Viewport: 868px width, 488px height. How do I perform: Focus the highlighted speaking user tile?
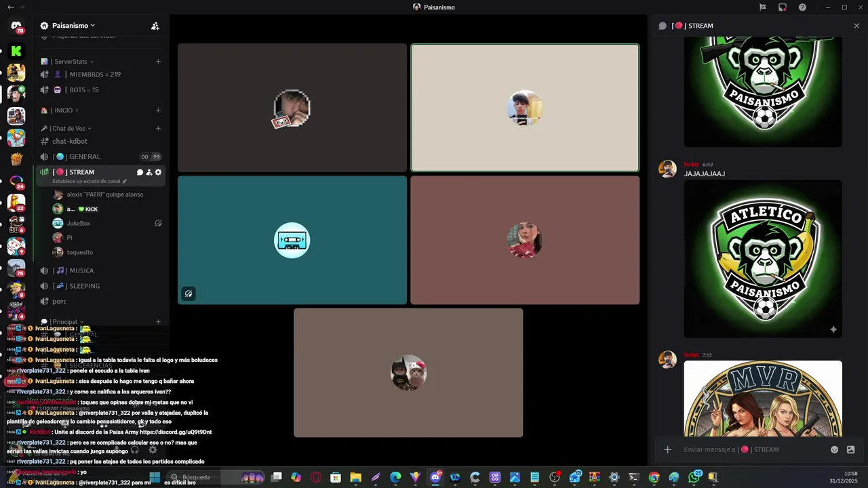coord(525,108)
